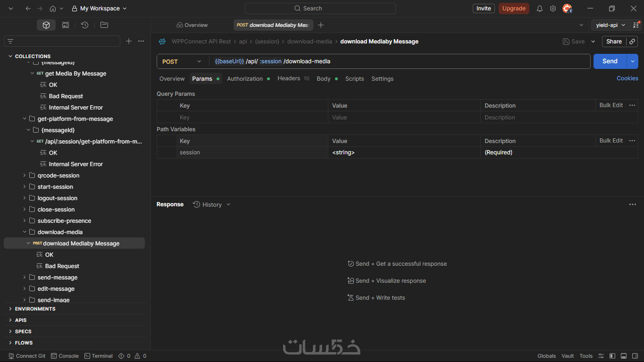
Task: Open the yield-api environment selector
Action: tap(611, 25)
